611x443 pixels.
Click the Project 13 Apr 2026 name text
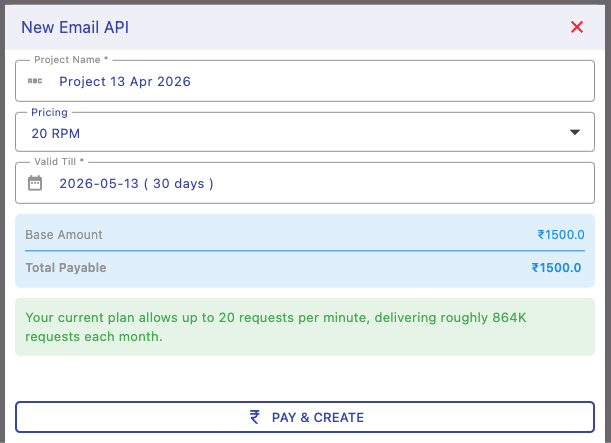125,81
